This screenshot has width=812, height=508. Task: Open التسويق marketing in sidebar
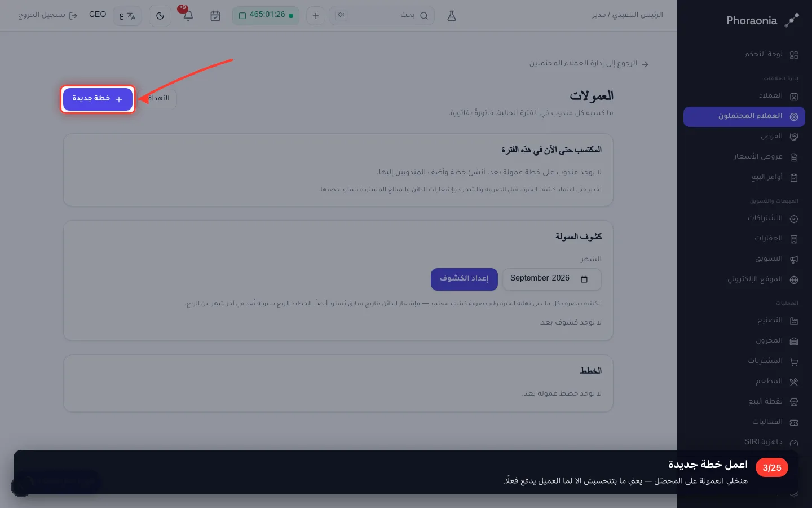(x=744, y=259)
